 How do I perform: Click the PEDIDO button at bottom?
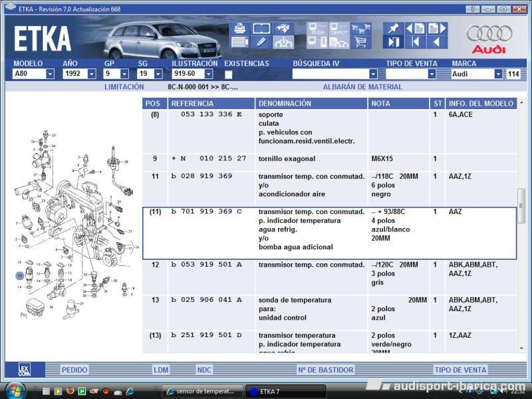coord(74,370)
